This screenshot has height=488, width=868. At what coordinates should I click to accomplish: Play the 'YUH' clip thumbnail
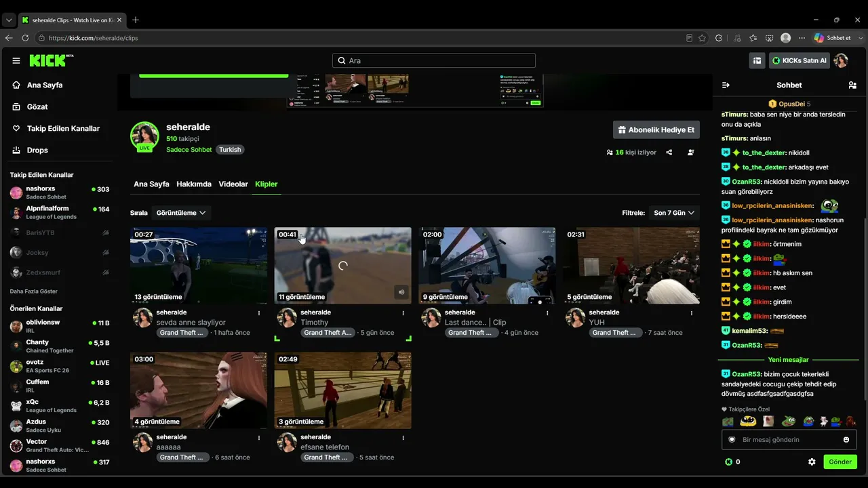click(x=631, y=266)
